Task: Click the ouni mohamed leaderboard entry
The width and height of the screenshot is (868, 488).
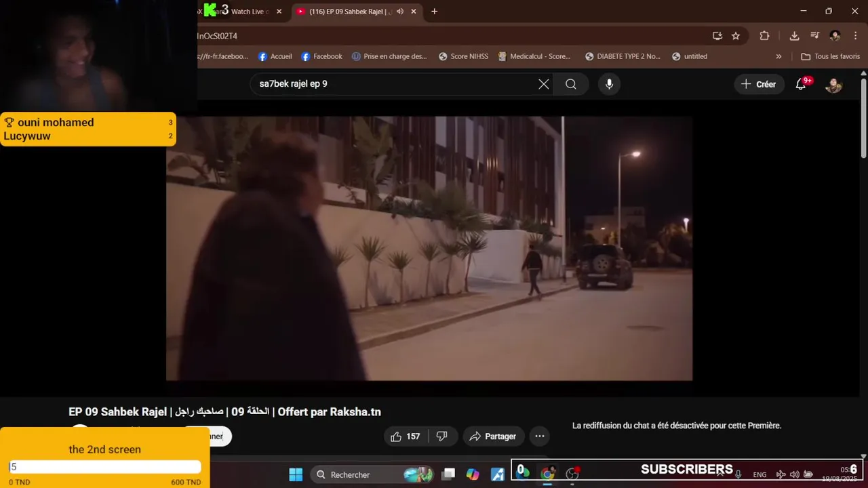Action: pyautogui.click(x=88, y=122)
